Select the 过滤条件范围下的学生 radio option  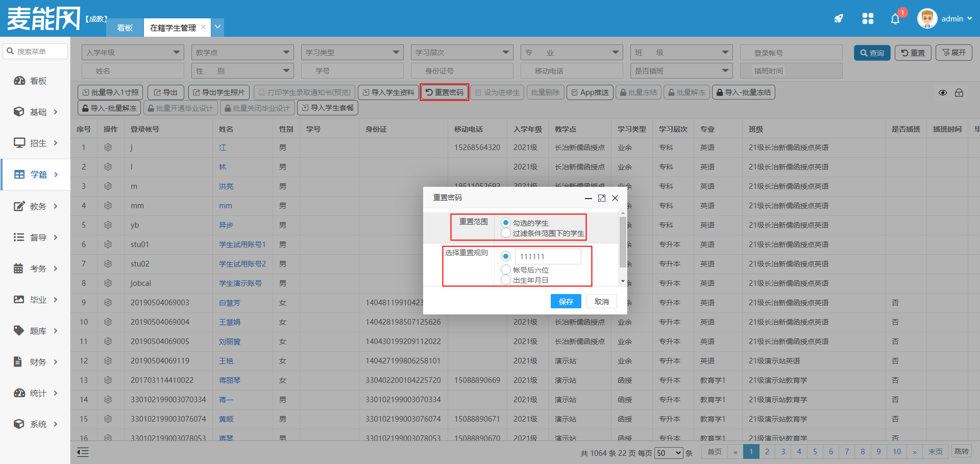coord(506,233)
